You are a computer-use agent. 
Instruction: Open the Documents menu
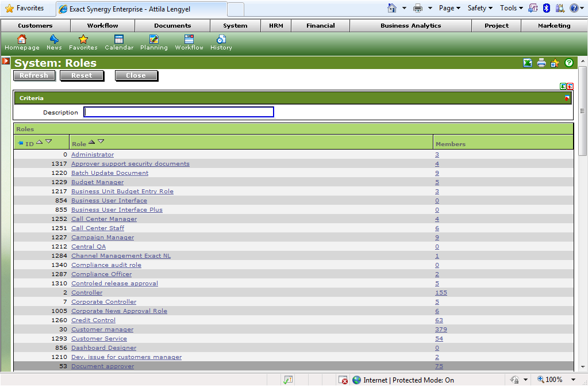[172, 25]
